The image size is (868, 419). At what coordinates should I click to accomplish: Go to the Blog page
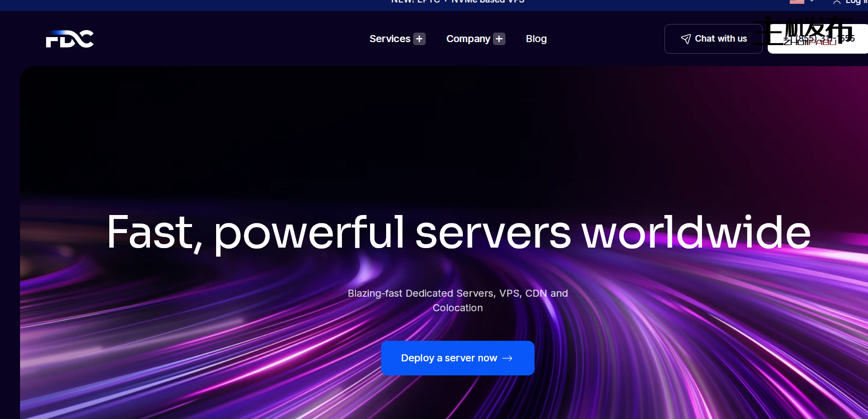coord(536,39)
